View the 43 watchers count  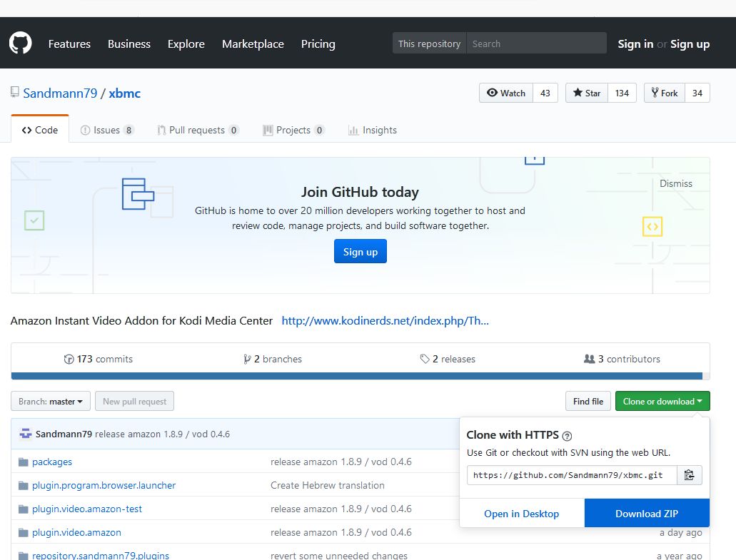[545, 93]
